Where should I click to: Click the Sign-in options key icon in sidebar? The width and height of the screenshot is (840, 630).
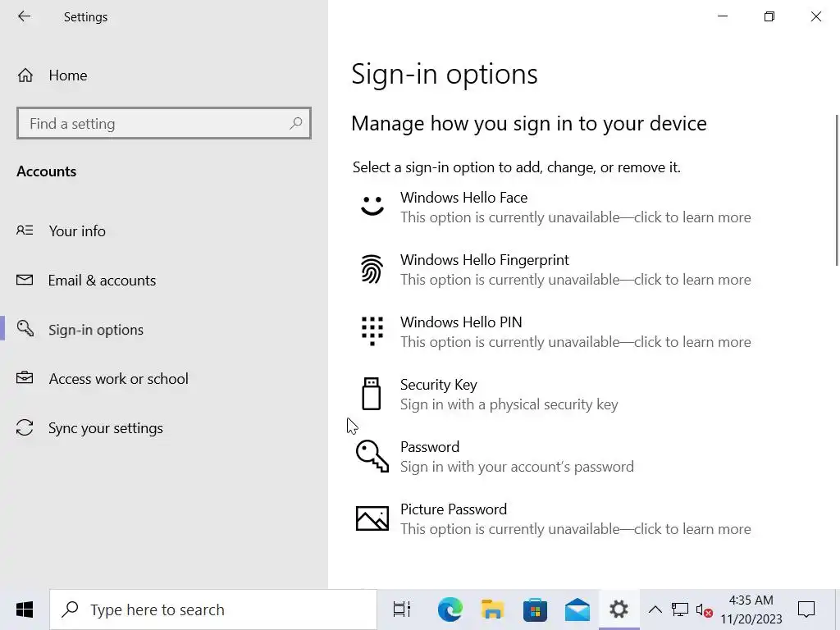pyautogui.click(x=25, y=328)
